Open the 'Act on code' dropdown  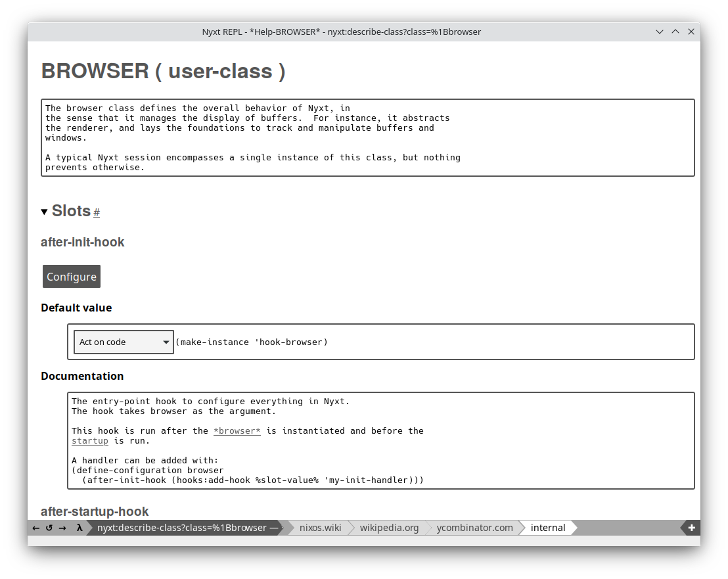tap(124, 342)
